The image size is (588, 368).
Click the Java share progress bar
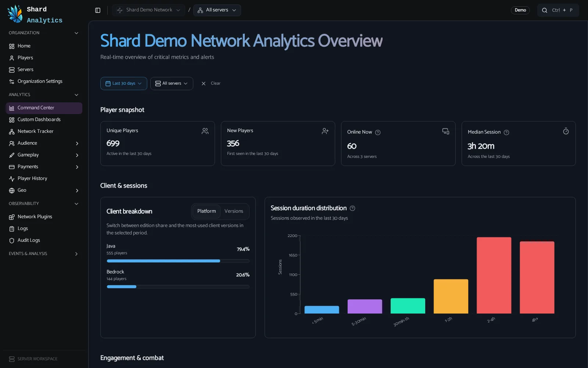178,261
